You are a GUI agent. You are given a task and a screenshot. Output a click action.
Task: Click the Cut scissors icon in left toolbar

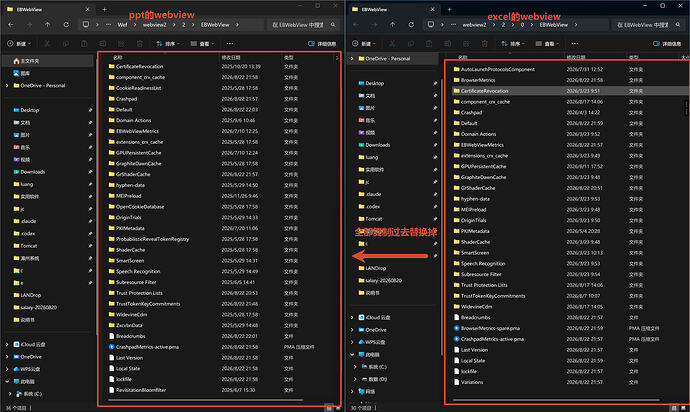click(x=47, y=44)
